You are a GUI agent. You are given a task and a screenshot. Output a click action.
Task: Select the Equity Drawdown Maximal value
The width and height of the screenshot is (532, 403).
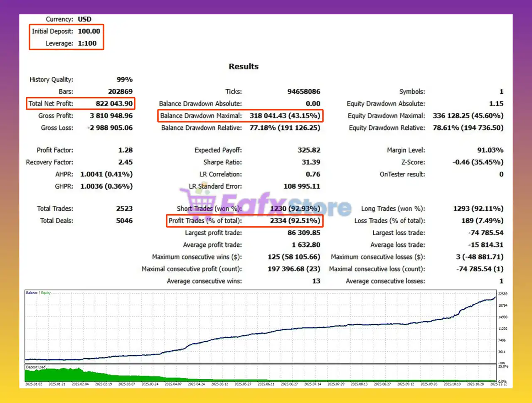click(468, 115)
